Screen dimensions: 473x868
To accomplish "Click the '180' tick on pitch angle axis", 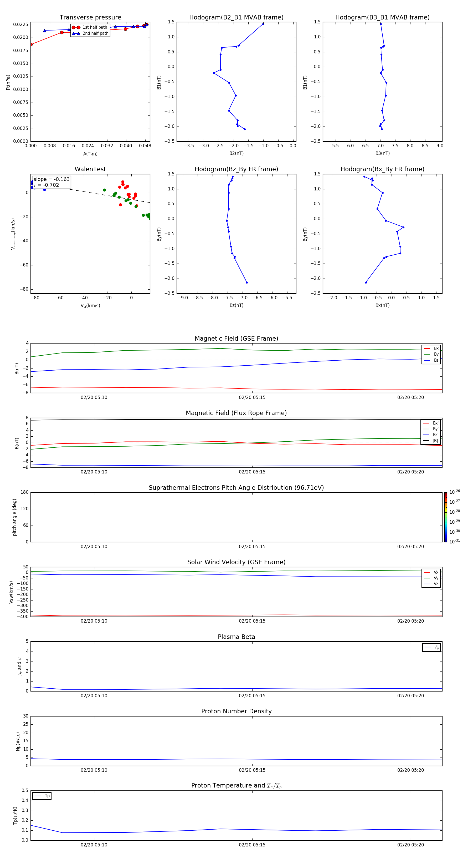I will [x=25, y=492].
